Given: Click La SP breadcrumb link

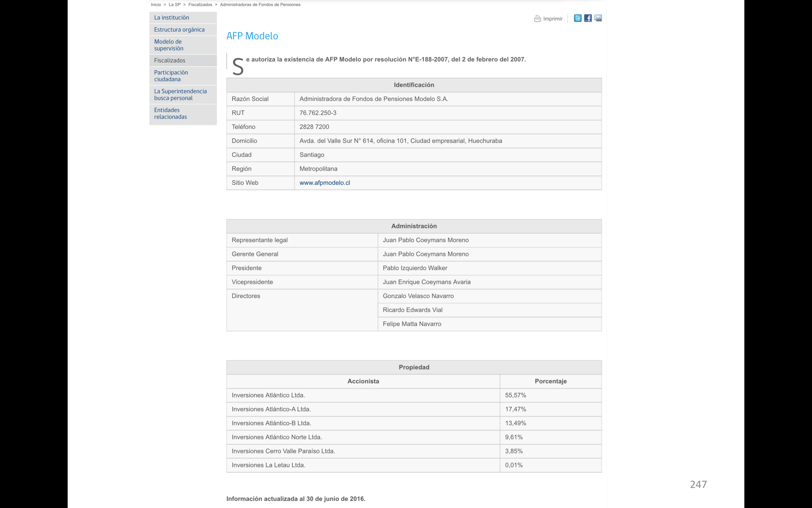Looking at the screenshot, I should [x=174, y=5].
